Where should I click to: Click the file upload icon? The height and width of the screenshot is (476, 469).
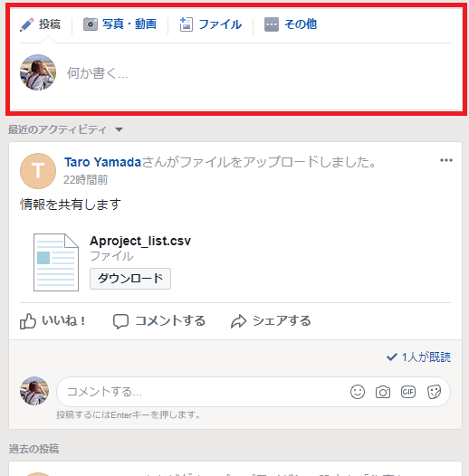click(x=186, y=24)
